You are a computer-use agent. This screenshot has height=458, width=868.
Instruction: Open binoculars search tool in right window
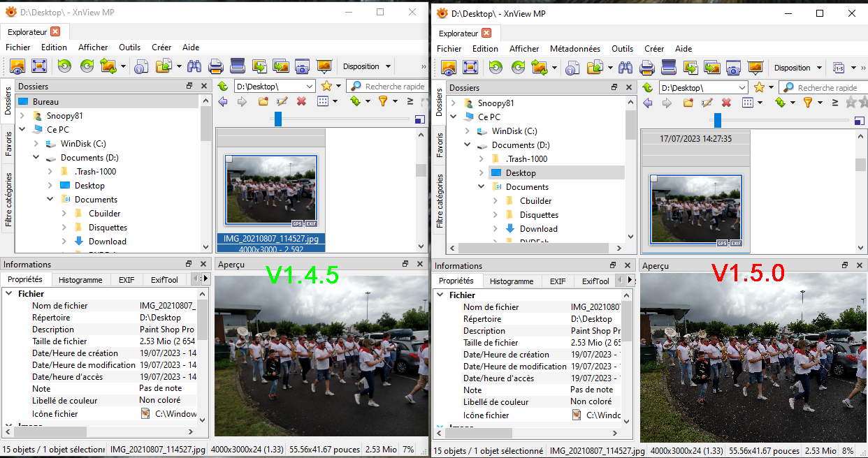tap(625, 68)
